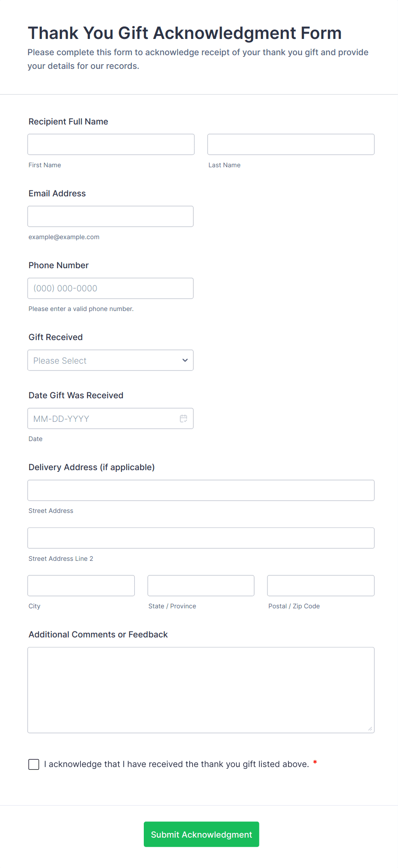Select the Email Address field

[x=110, y=216]
